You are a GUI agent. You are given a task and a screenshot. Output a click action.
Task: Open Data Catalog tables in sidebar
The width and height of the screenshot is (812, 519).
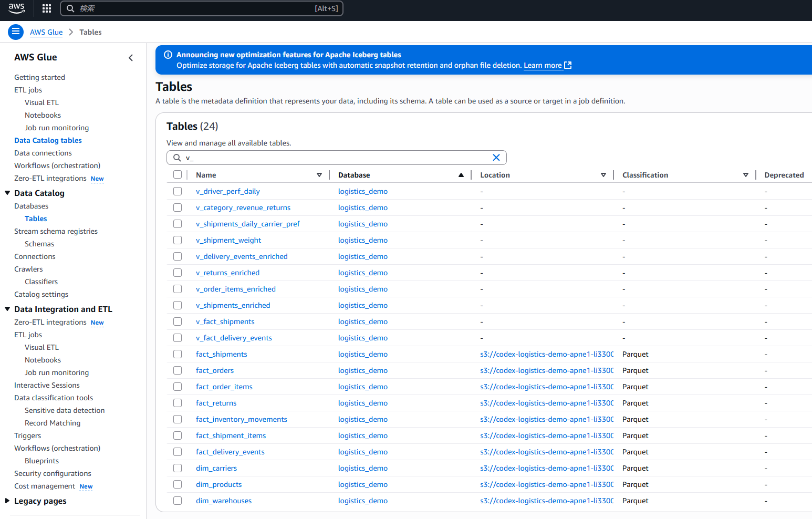(48, 140)
